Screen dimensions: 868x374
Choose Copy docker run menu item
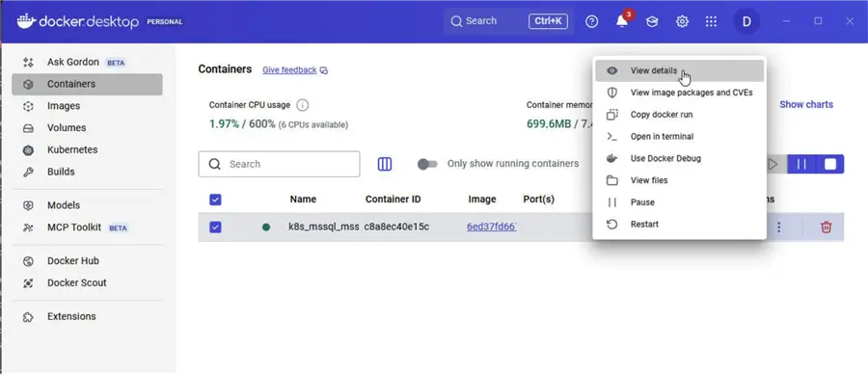coord(679,115)
